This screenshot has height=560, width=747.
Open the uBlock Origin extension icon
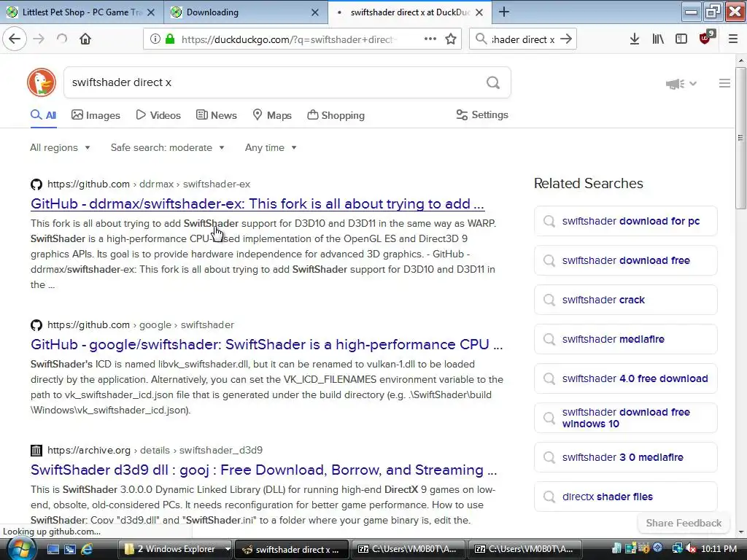pyautogui.click(x=706, y=38)
